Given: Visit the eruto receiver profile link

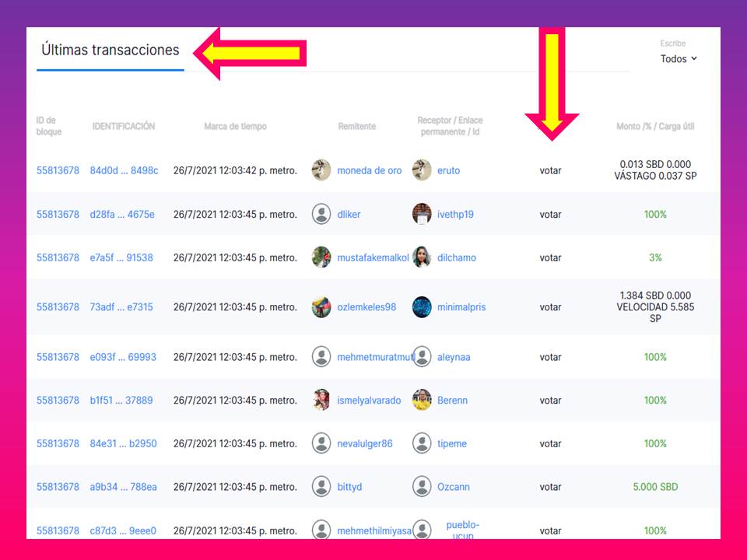Looking at the screenshot, I should pos(449,170).
